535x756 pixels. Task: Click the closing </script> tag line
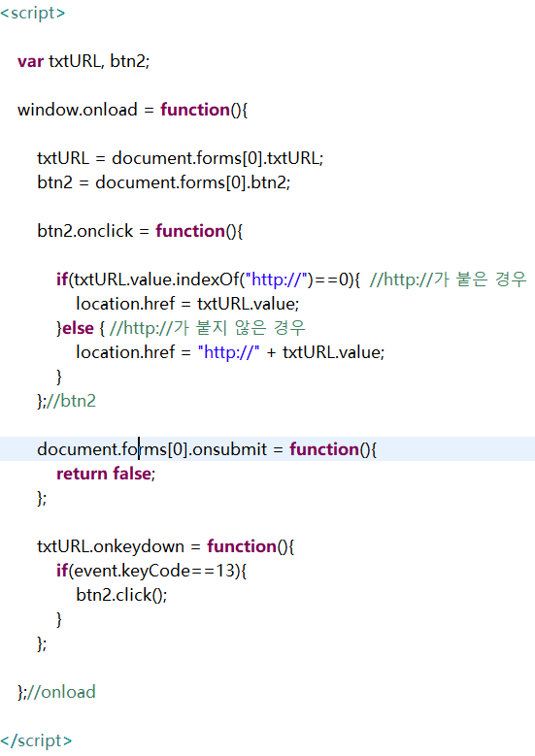[x=36, y=740]
